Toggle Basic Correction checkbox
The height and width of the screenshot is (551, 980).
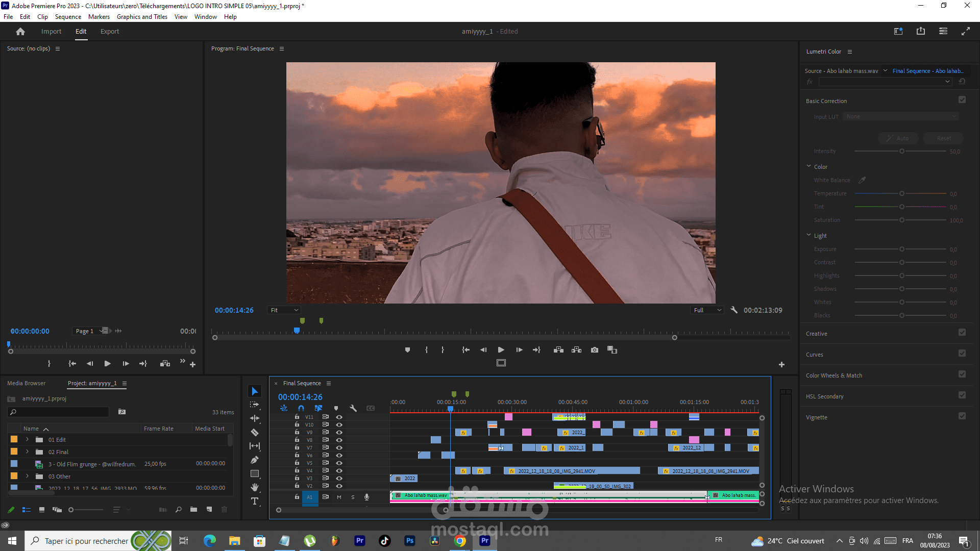click(962, 100)
